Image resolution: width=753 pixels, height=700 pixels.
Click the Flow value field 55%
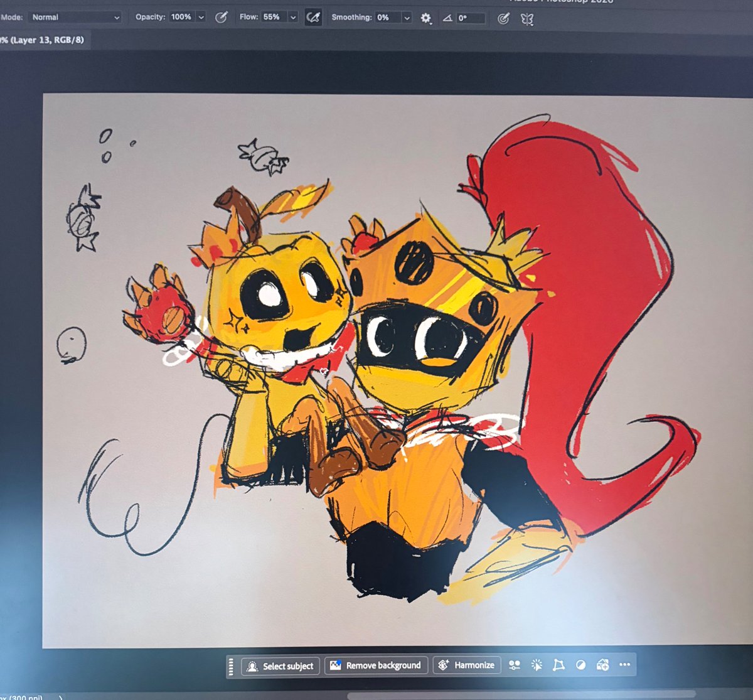point(273,17)
